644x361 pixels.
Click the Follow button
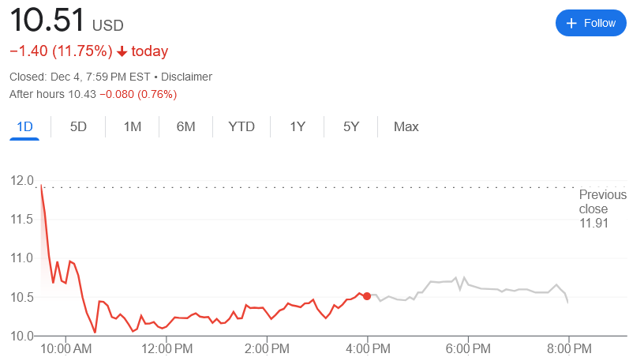click(590, 23)
